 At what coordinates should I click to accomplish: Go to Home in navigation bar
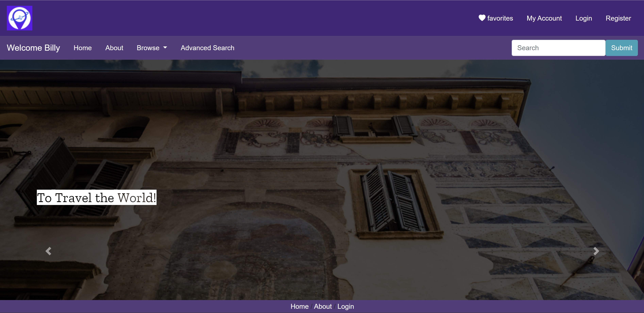[82, 48]
